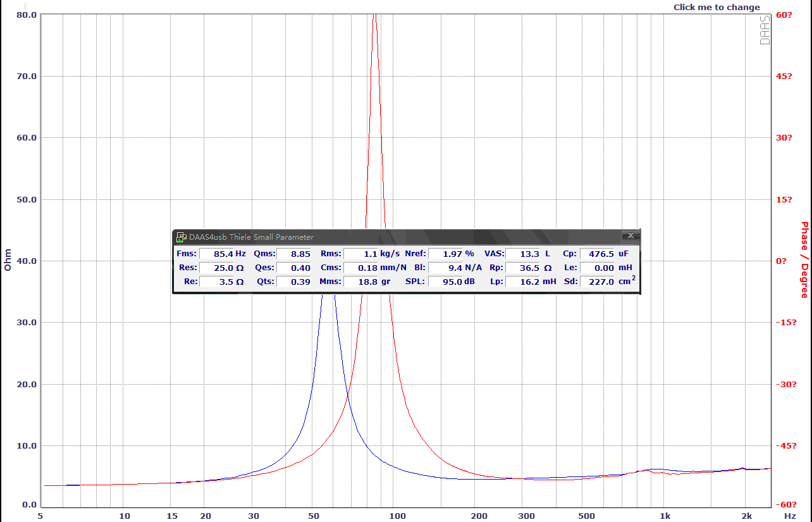
Task: Select the Fms value field
Action: (216, 254)
